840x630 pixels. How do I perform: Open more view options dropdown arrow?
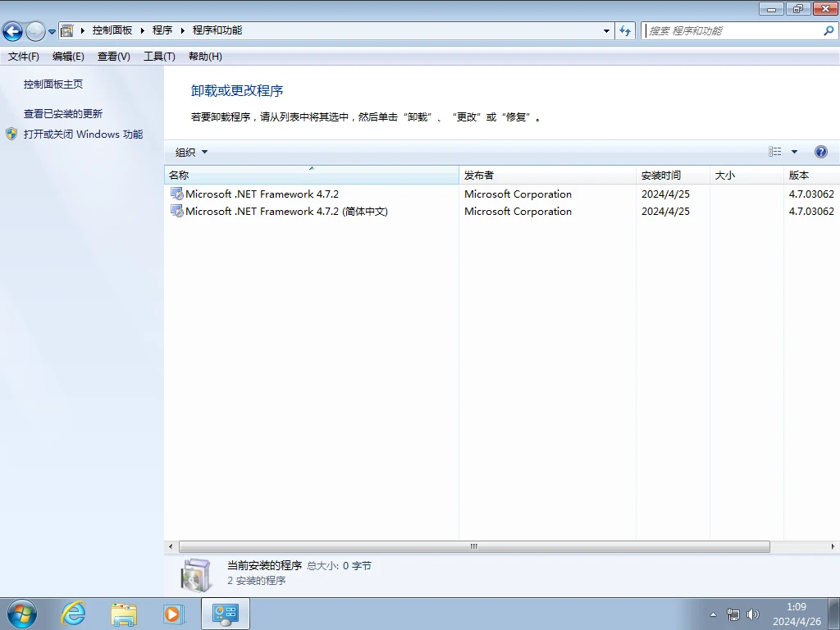coord(794,152)
